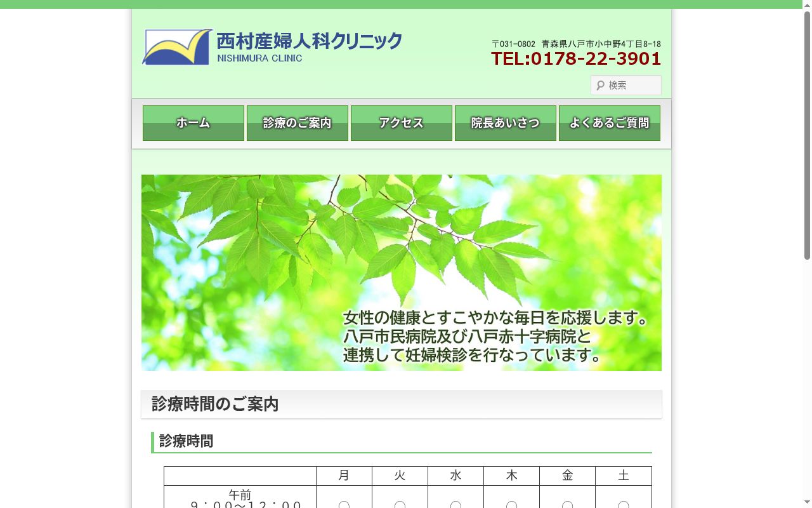Go to the アクセス page

click(402, 123)
